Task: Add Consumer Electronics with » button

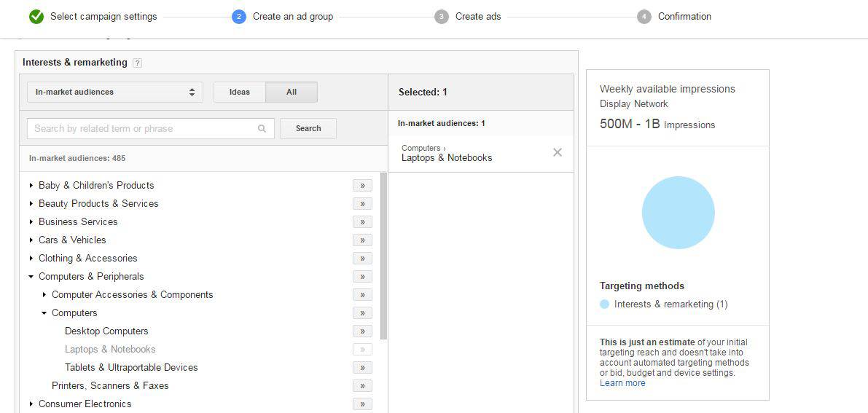Action: 362,404
